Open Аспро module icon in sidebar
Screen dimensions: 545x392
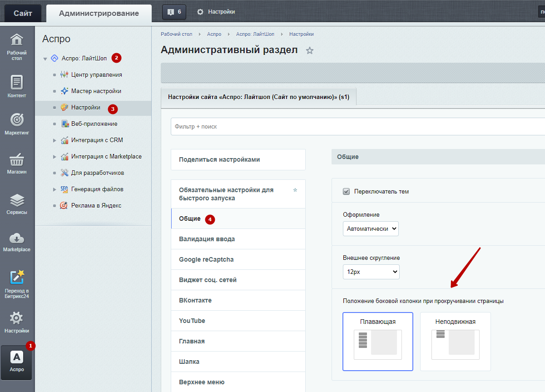pos(17,357)
